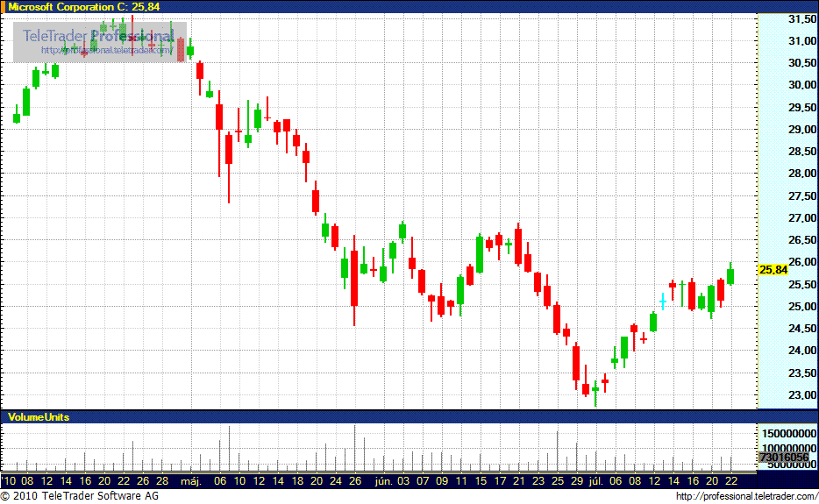The width and height of the screenshot is (819, 504).
Task: Click the 24,00 price axis label
Action: coord(801,351)
